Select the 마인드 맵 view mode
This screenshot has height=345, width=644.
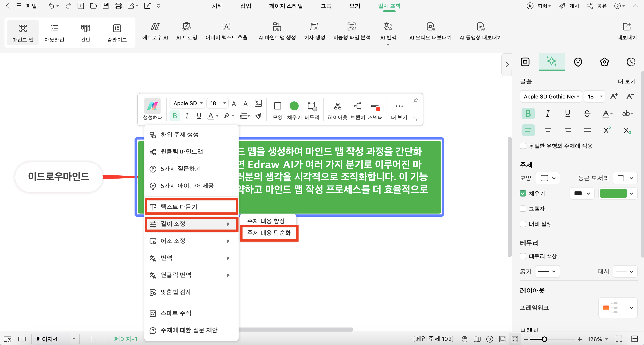tap(23, 33)
